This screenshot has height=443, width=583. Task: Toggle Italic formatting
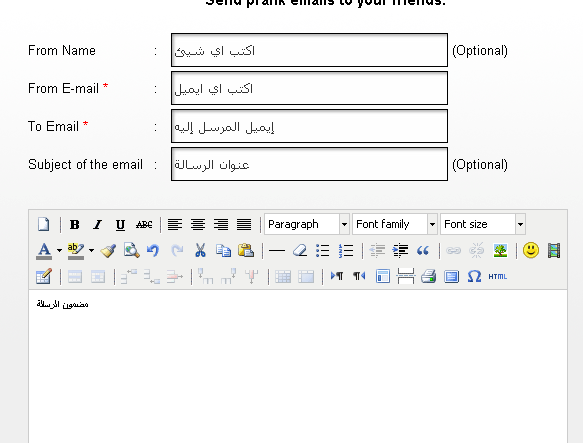click(97, 224)
